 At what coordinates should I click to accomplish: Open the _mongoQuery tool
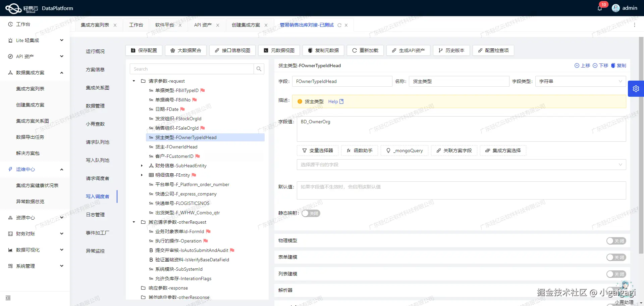coord(404,150)
